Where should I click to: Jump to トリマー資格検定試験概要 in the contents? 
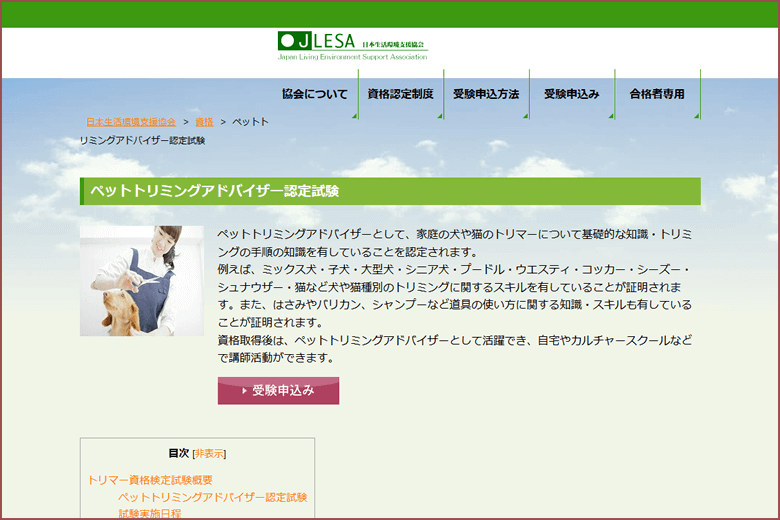point(150,480)
